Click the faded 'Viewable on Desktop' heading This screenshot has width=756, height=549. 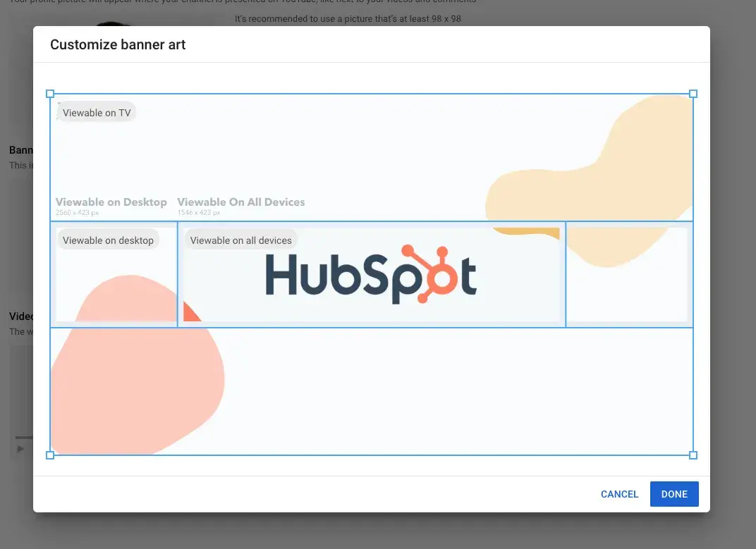(x=111, y=202)
